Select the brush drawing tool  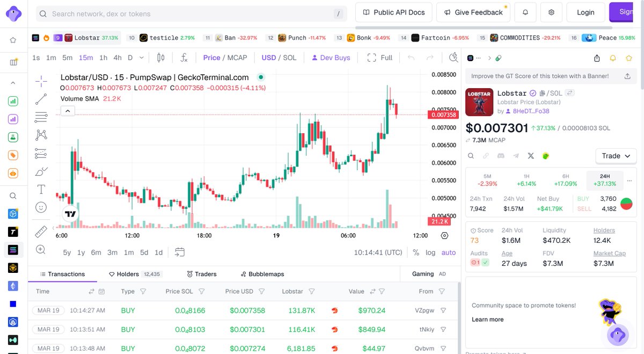point(41,172)
